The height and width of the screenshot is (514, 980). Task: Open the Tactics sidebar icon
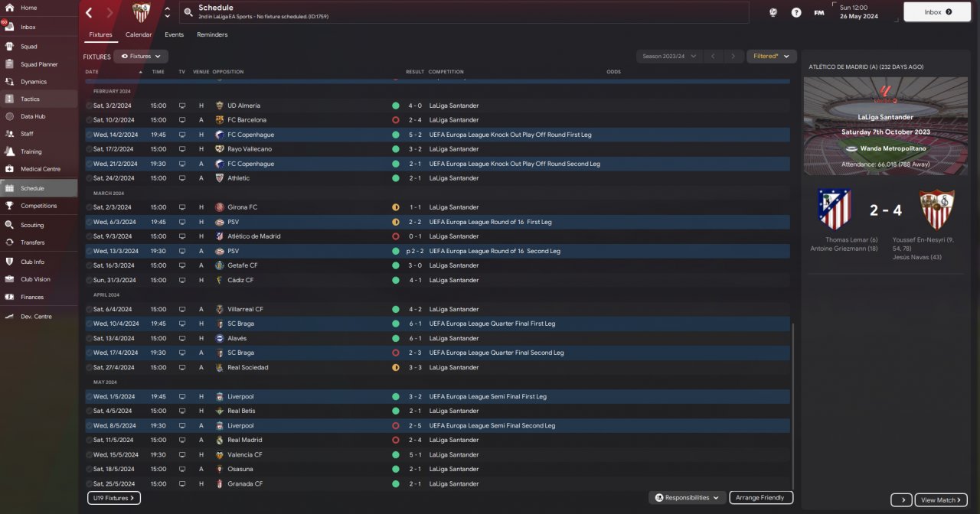[9, 99]
